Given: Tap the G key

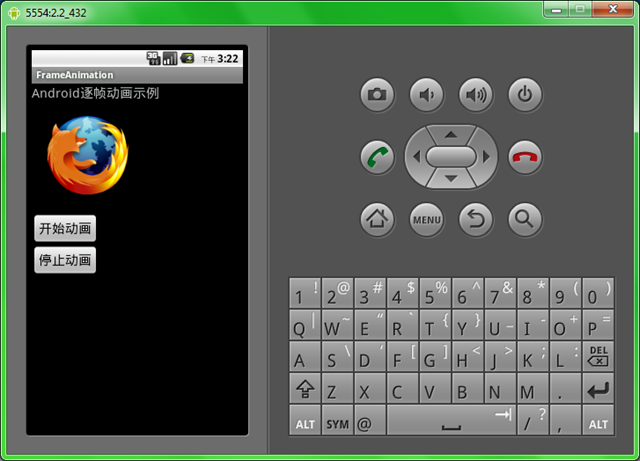Looking at the screenshot, I should (435, 356).
